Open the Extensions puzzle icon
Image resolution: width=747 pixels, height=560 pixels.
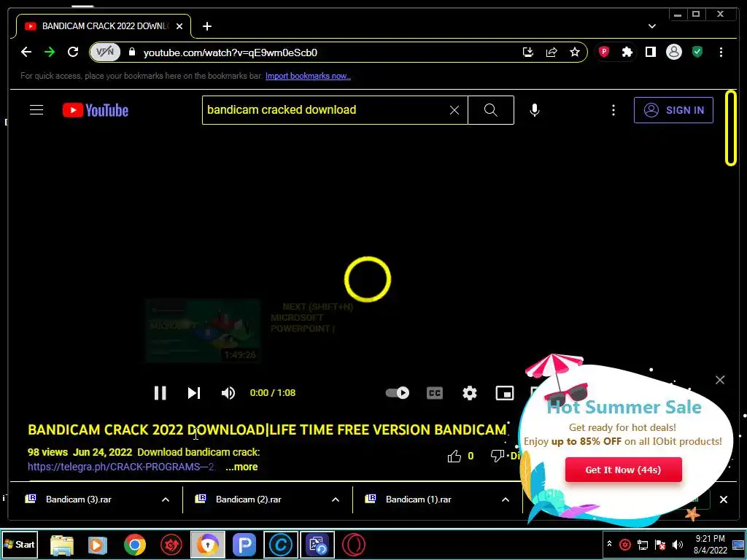click(627, 52)
